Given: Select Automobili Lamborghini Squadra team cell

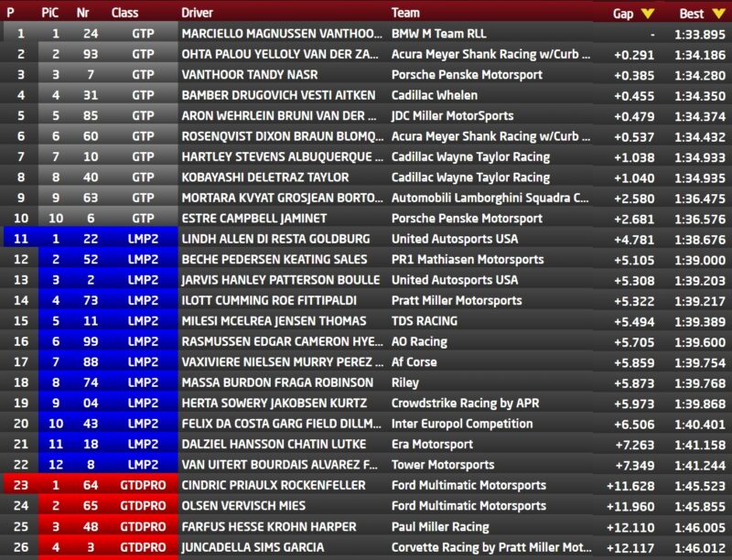Looking at the screenshot, I should click(x=490, y=198).
